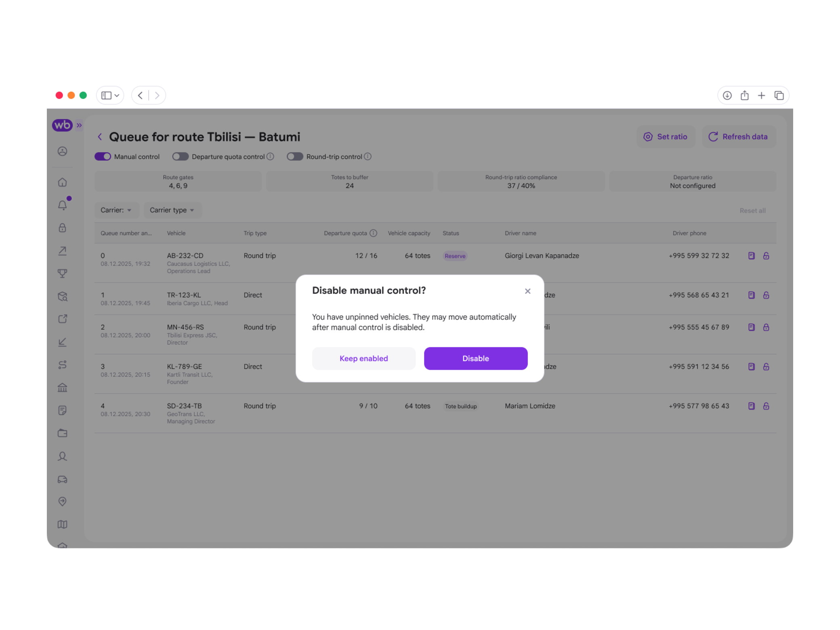Click the Route gates summary card
840x630 pixels.
(178, 181)
